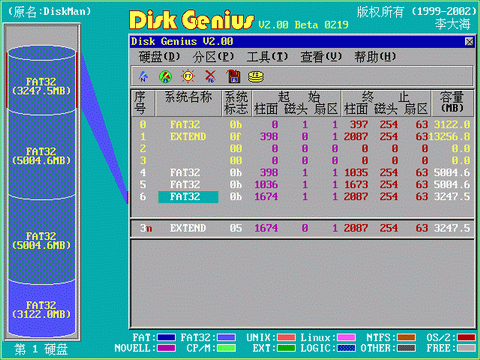Click the red X delete partition icon
The height and width of the screenshot is (360, 480).
(x=210, y=77)
